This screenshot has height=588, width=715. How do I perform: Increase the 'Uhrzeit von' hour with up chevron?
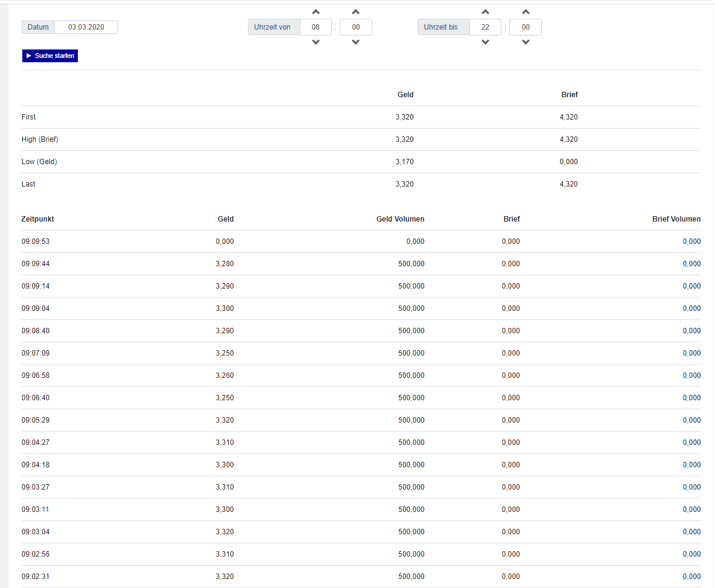(316, 12)
